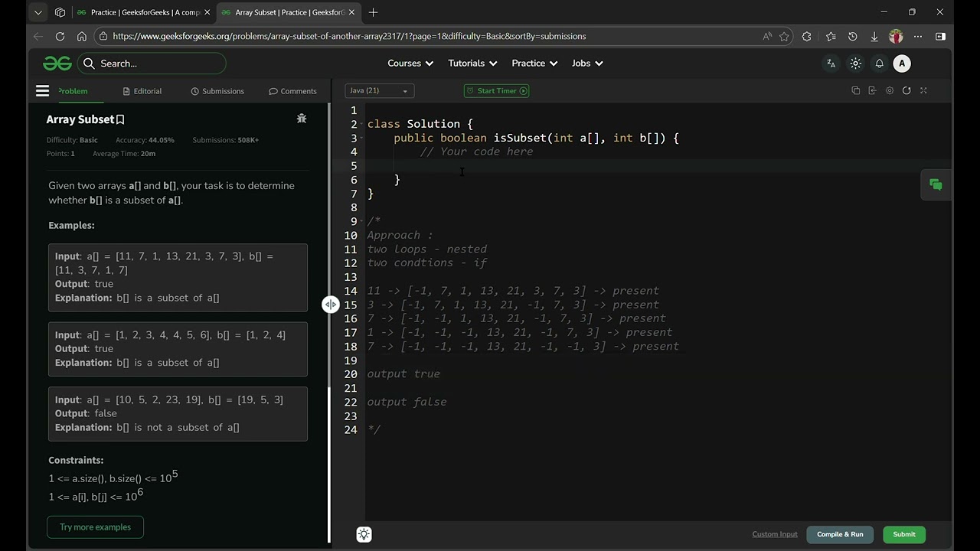Image resolution: width=980 pixels, height=551 pixels.
Task: Click the GeeksforGeeks logo
Action: point(57,64)
